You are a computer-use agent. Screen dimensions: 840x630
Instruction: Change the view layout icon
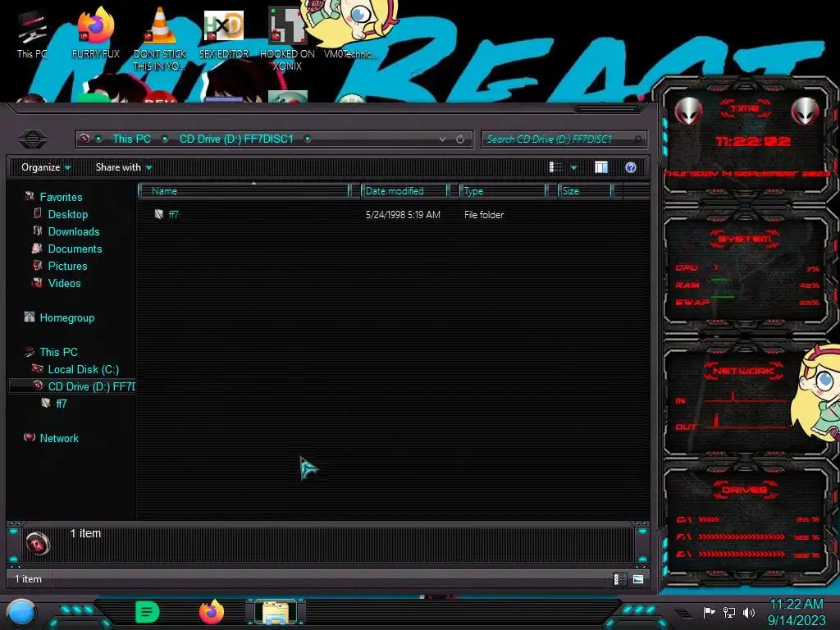(556, 167)
